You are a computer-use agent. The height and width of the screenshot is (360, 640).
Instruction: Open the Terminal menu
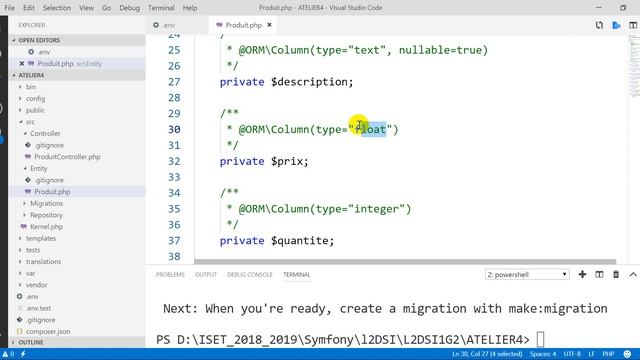[161, 7]
